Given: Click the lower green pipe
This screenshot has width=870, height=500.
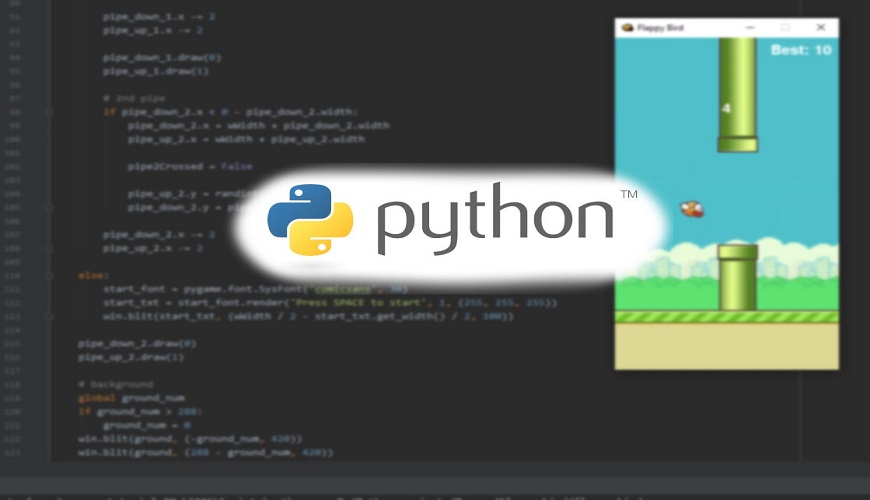Looking at the screenshot, I should (x=738, y=277).
